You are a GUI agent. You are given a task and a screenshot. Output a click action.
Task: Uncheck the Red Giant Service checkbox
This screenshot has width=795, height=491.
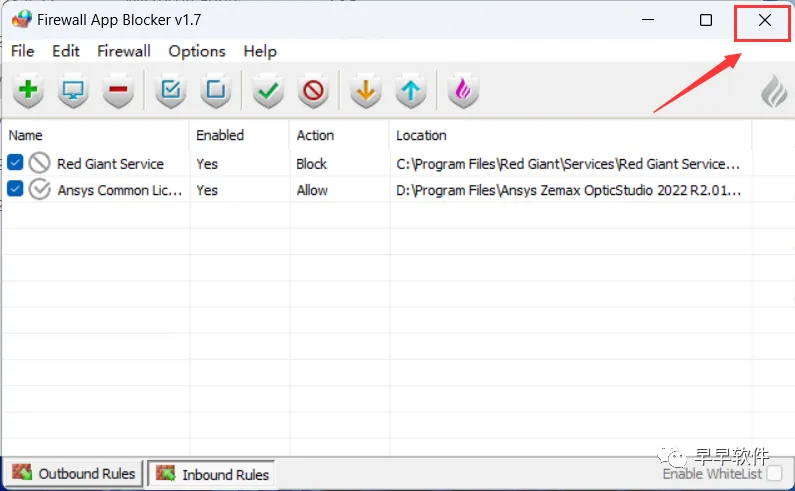pyautogui.click(x=15, y=163)
